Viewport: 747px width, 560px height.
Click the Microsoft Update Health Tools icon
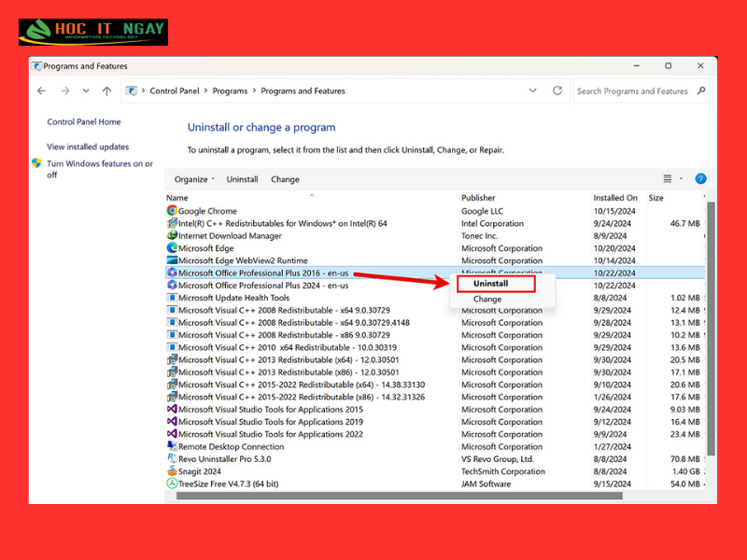[x=172, y=297]
